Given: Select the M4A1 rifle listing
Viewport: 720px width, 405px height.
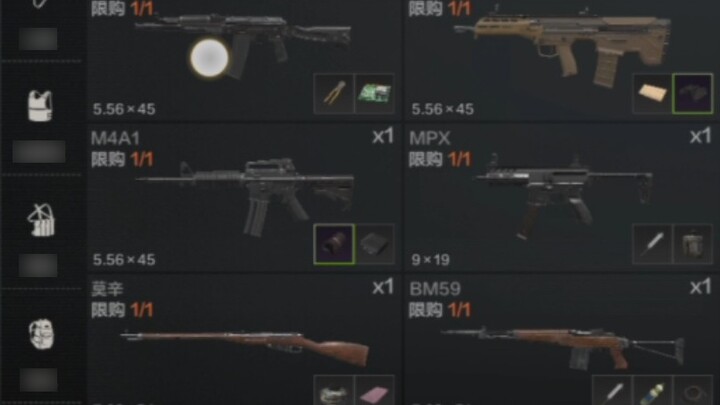Looking at the screenshot, I should coord(243,198).
